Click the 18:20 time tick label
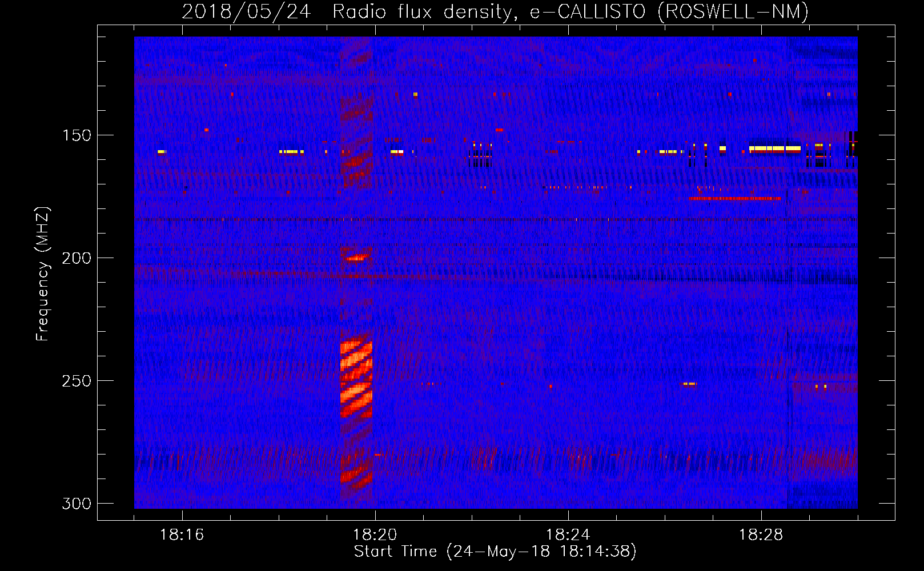Screen dimensions: 924x571 point(375,535)
